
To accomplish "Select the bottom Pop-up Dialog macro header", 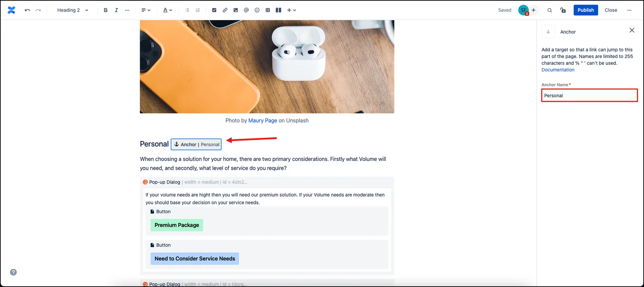I will click(267, 283).
